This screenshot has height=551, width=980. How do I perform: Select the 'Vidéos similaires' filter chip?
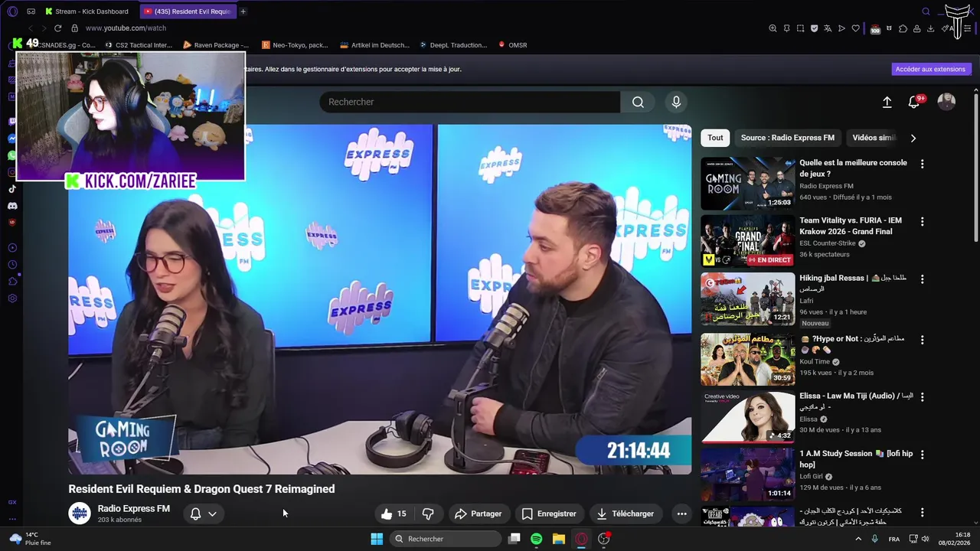coord(873,138)
